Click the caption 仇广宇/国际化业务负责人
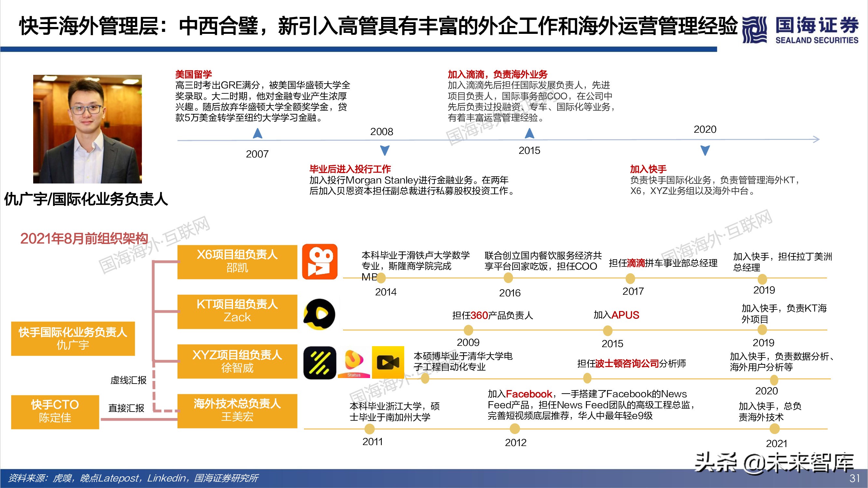Screen dimensions: 868x488 point(86,199)
